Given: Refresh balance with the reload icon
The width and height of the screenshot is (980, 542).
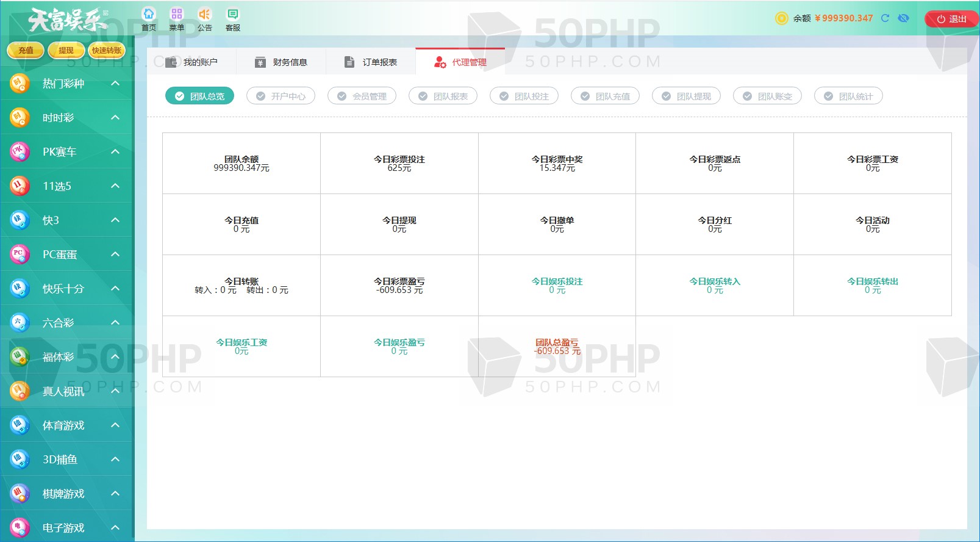Looking at the screenshot, I should click(x=885, y=18).
